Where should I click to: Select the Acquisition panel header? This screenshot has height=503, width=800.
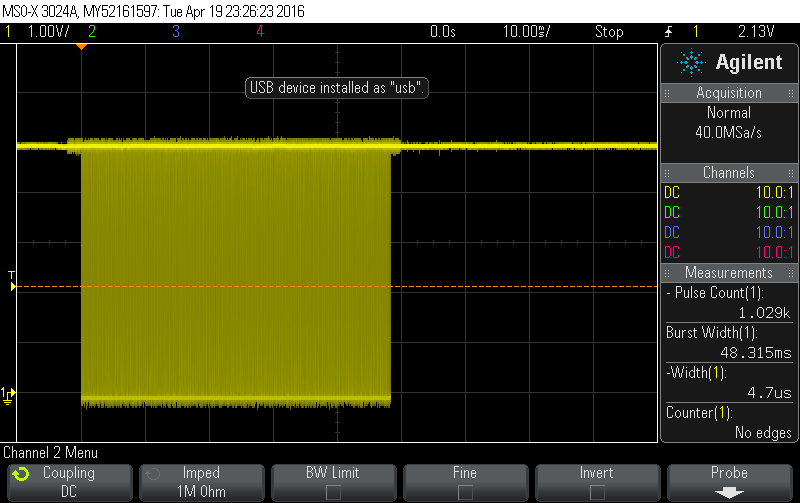(729, 93)
